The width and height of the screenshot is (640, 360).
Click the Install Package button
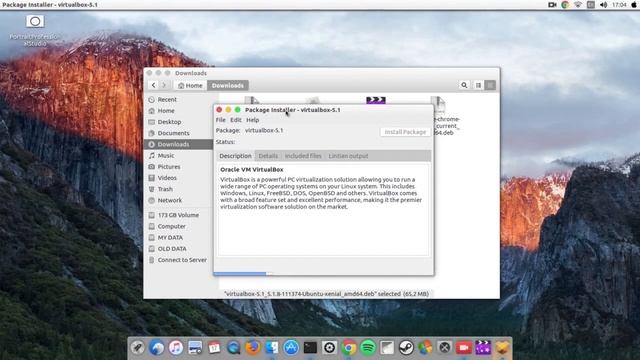pyautogui.click(x=405, y=132)
